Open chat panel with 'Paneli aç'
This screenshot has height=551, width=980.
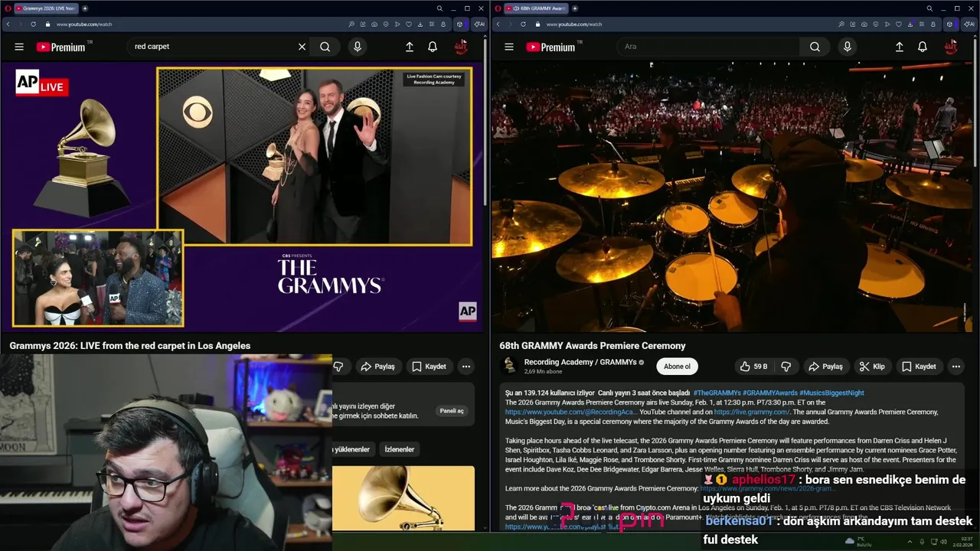pos(451,411)
